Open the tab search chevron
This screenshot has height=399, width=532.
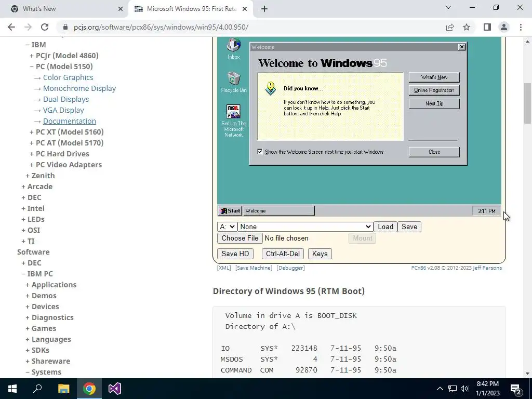[448, 7]
